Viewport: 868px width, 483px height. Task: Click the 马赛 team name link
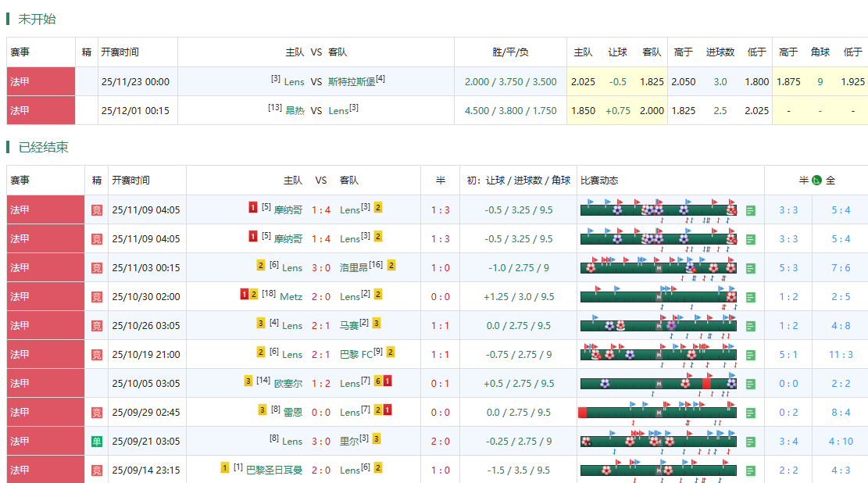[349, 326]
